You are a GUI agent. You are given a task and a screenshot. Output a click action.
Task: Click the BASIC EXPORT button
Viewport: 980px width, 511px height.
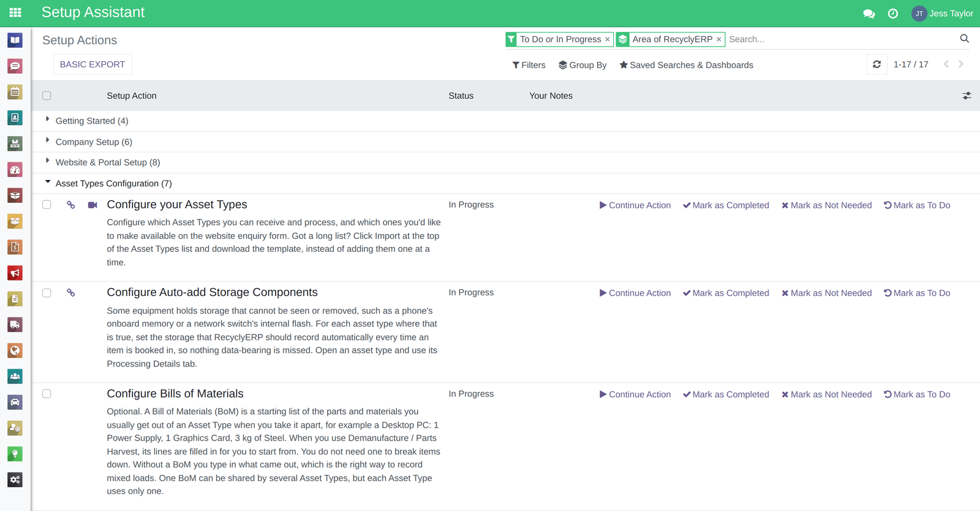click(x=92, y=64)
